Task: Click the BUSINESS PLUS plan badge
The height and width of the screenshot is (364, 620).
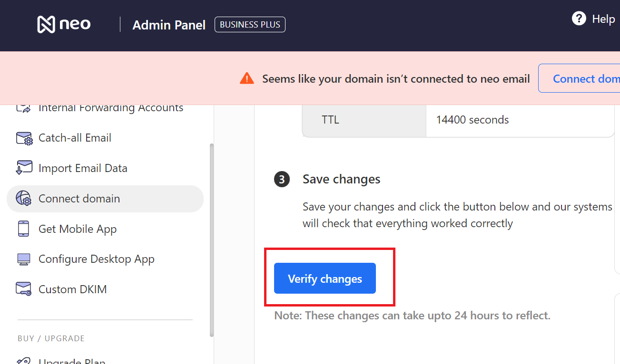Action: 250,25
